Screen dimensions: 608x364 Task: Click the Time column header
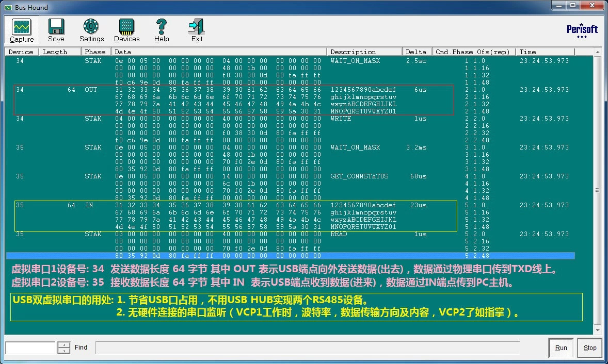[x=545, y=52]
